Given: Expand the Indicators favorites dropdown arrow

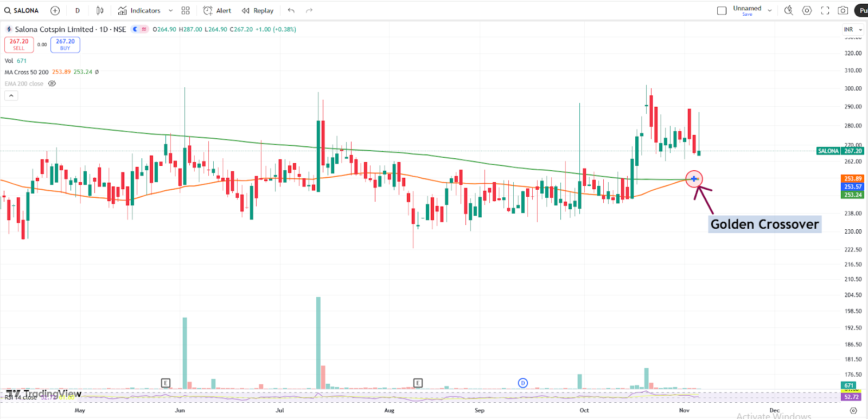Looking at the screenshot, I should [x=171, y=10].
